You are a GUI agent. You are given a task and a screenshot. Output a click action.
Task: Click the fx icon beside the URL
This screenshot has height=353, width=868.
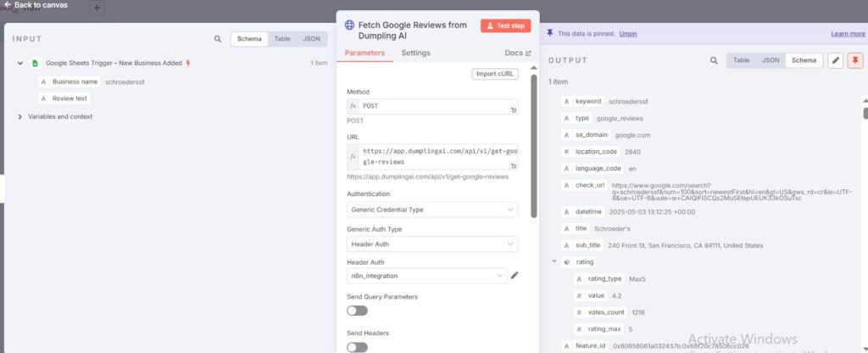pyautogui.click(x=353, y=157)
